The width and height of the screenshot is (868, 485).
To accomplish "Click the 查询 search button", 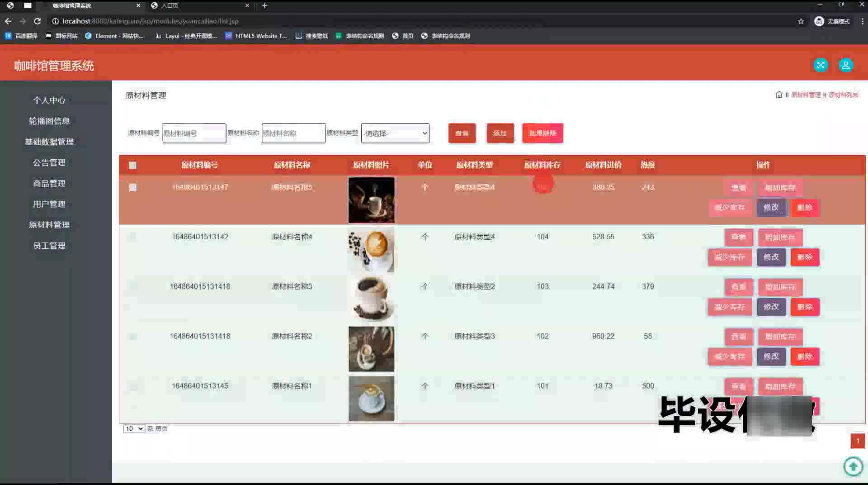I will (x=462, y=133).
